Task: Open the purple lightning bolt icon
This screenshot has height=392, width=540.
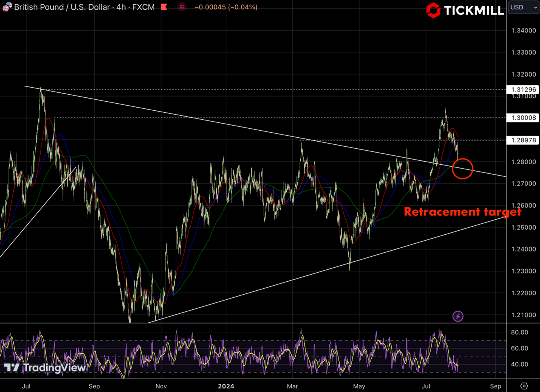Action: [x=458, y=316]
